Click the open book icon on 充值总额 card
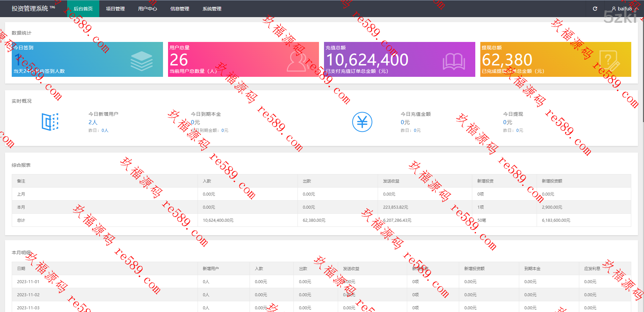 point(454,61)
